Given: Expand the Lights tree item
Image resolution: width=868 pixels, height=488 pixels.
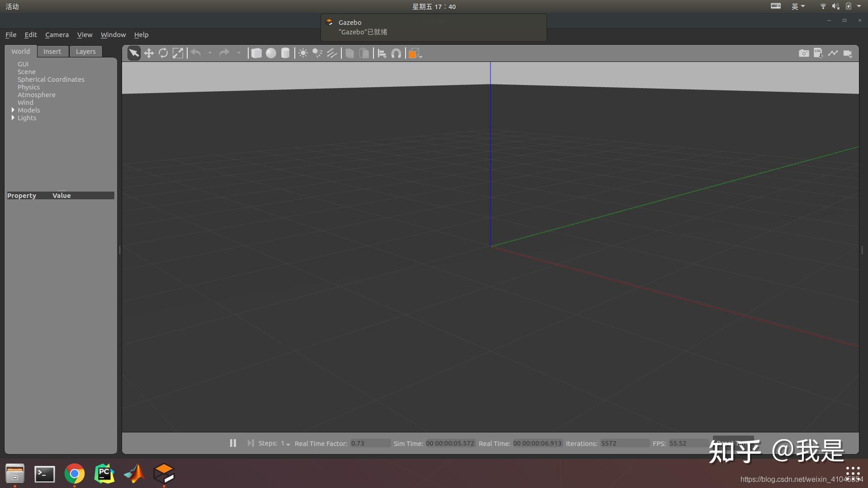Looking at the screenshot, I should click(x=13, y=117).
